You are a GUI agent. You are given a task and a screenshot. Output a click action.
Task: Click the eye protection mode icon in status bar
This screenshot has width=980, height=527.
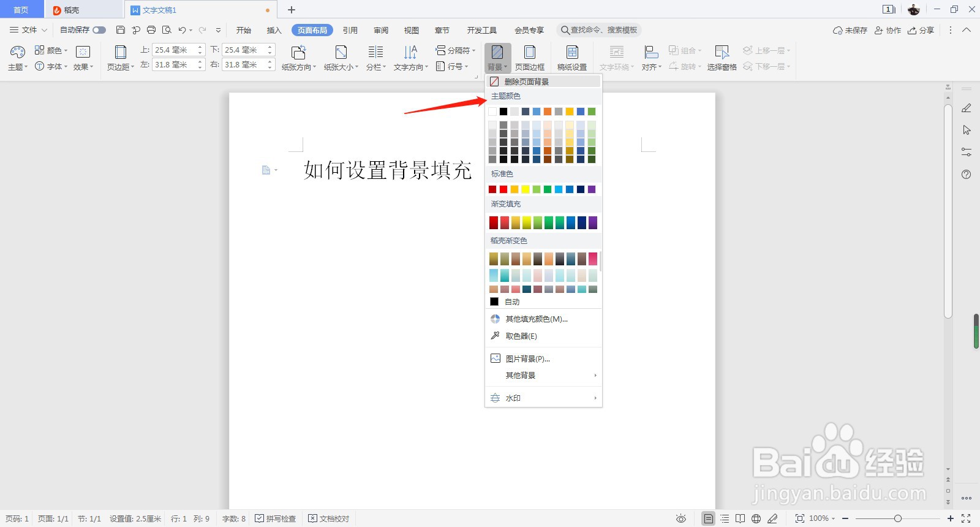click(681, 518)
